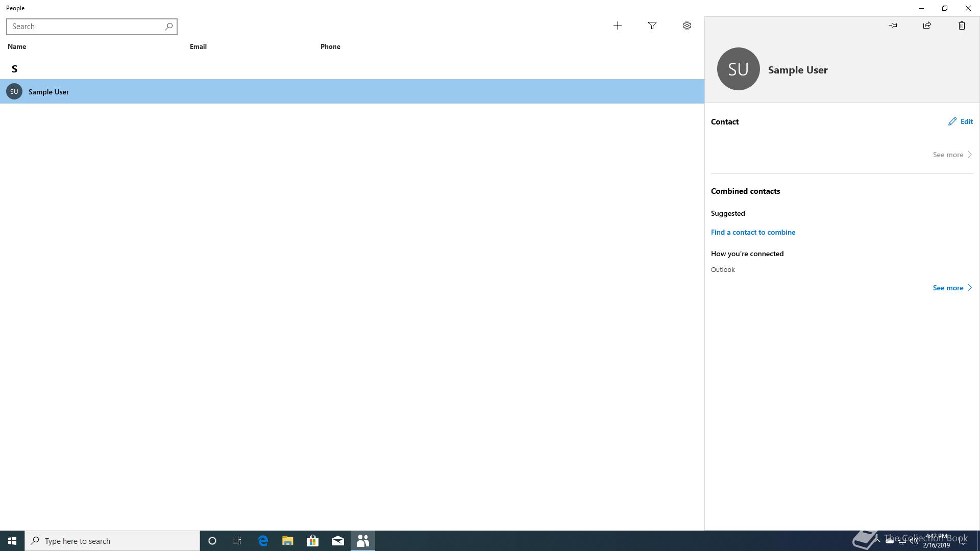Open the Mail app from taskbar

[x=338, y=541]
